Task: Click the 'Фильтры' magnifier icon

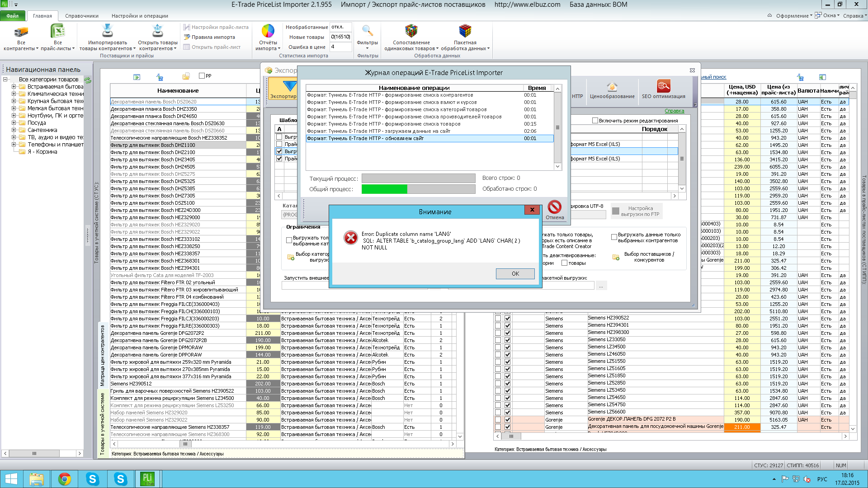Action: (x=367, y=31)
